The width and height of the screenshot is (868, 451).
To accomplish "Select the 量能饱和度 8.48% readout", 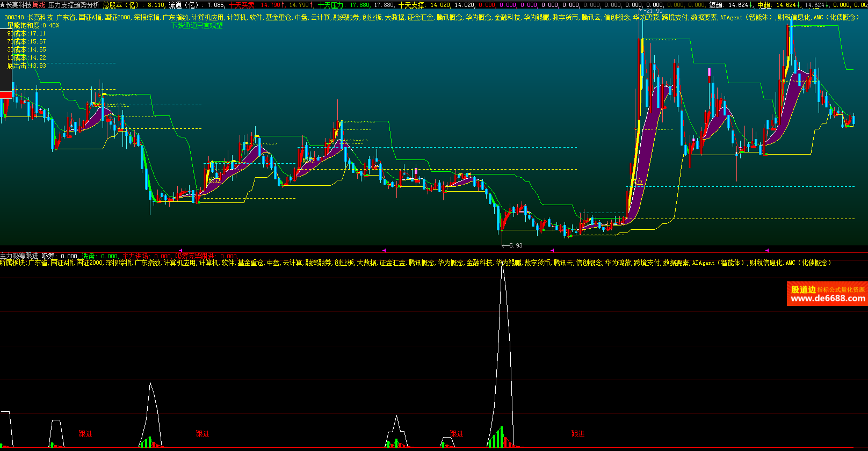I will click(x=33, y=25).
